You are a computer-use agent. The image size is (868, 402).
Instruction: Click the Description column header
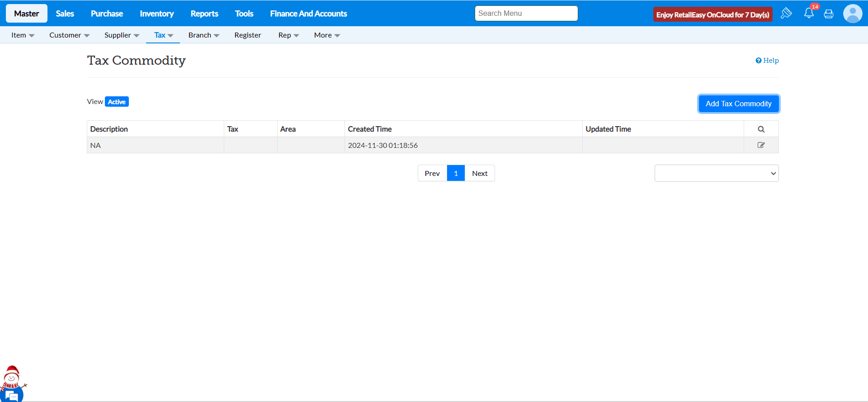coord(156,129)
